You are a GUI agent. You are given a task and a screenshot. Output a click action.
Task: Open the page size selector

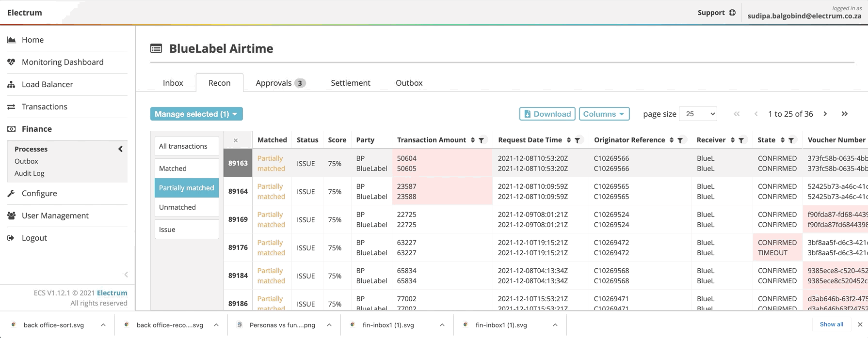coord(698,114)
